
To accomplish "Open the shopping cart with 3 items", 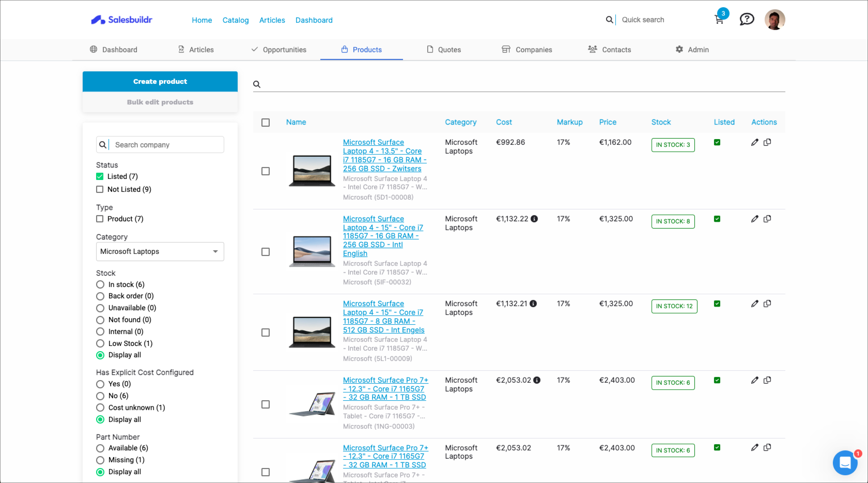I will click(x=719, y=19).
